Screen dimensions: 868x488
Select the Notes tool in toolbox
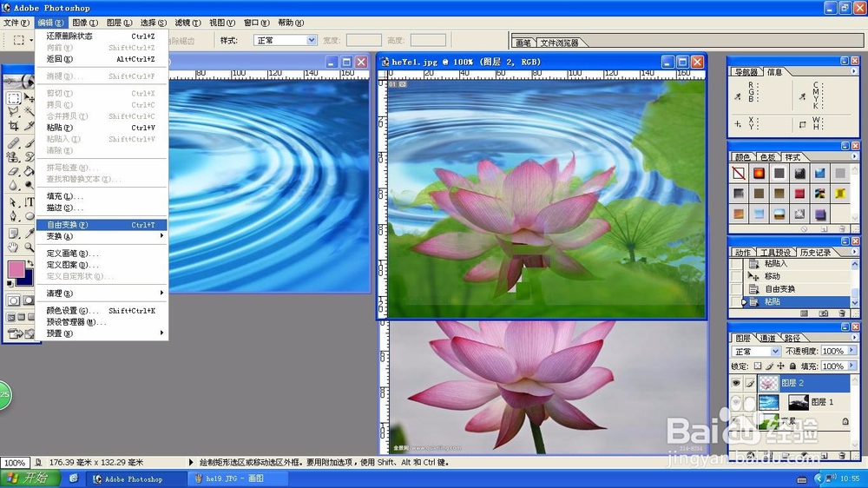coord(13,234)
